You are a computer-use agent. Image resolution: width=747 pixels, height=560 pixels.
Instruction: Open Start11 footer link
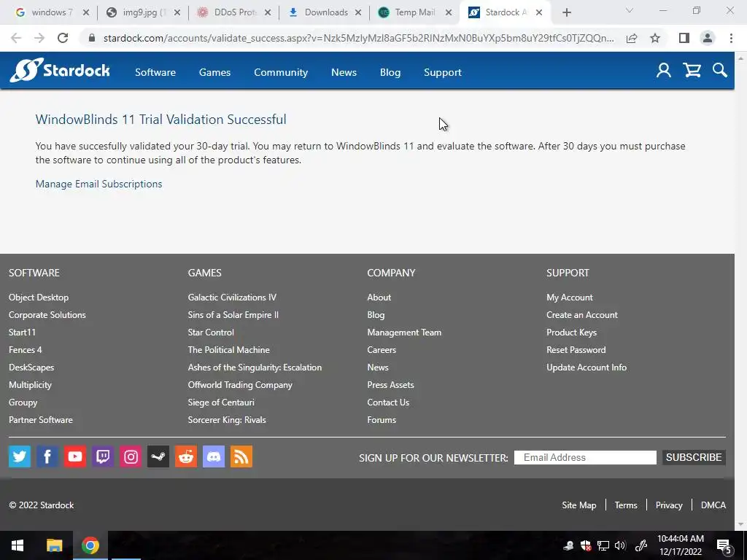tap(22, 332)
